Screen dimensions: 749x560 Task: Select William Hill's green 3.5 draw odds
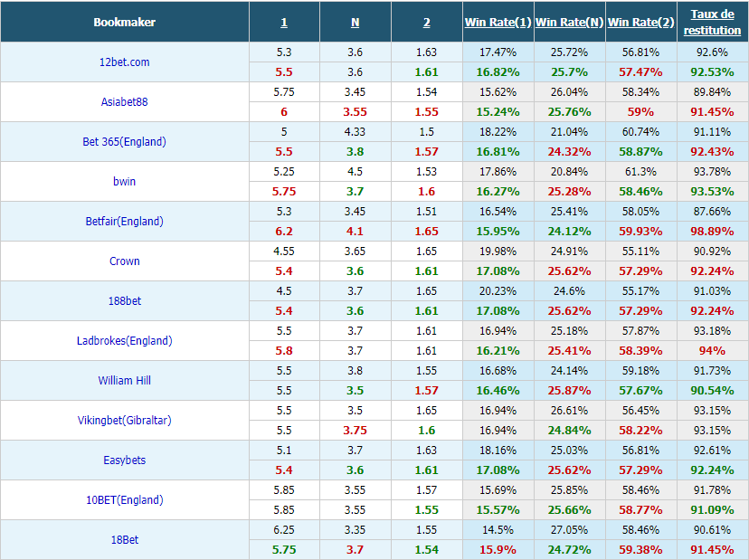point(355,391)
